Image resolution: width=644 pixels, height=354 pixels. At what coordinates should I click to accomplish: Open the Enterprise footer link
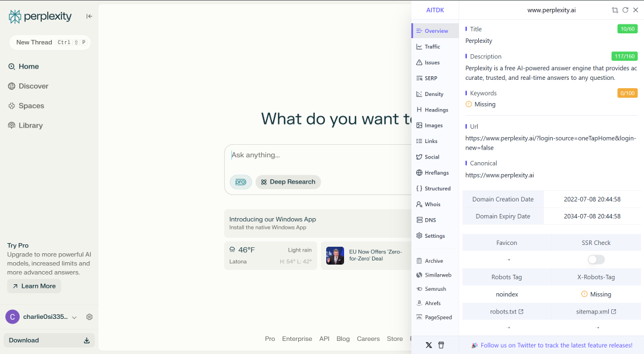point(297,339)
